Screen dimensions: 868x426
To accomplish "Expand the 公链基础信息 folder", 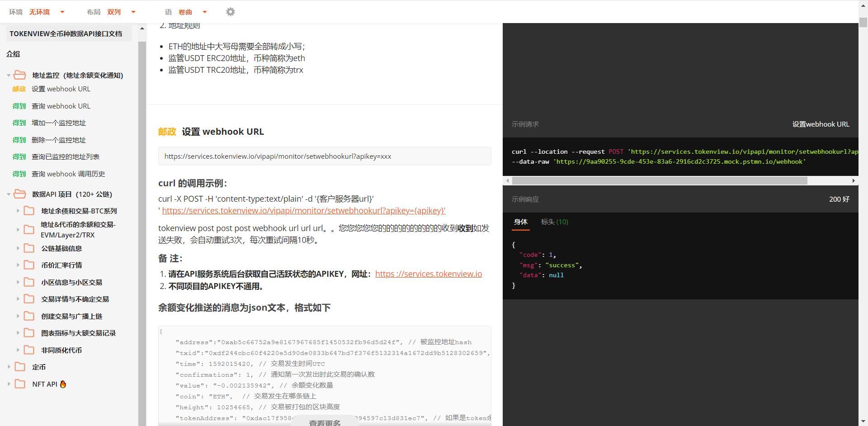I will pyautogui.click(x=18, y=248).
